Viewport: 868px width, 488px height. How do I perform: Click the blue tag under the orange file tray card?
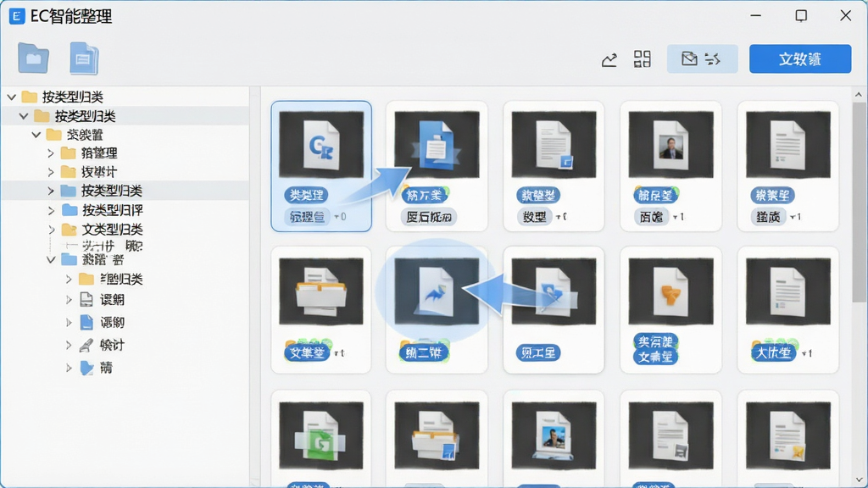(307, 352)
